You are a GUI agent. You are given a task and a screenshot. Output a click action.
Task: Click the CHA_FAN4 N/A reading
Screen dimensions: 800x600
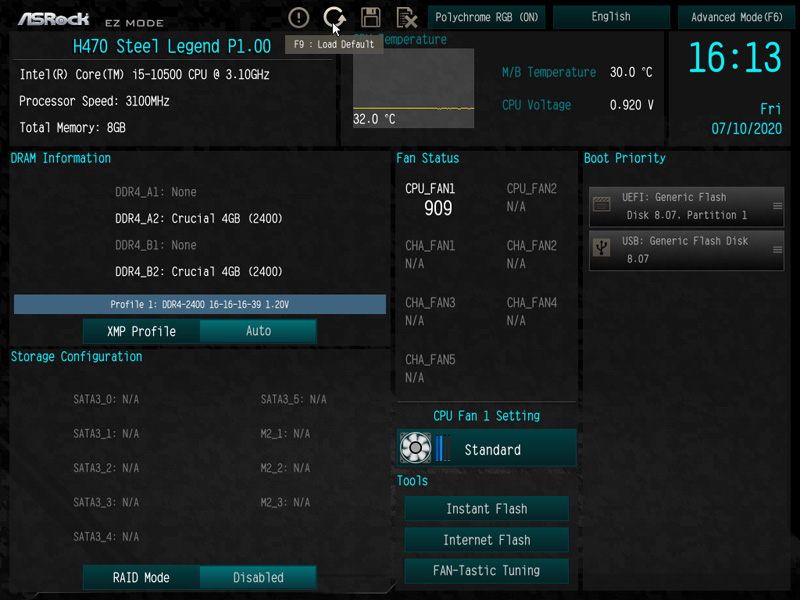point(516,321)
